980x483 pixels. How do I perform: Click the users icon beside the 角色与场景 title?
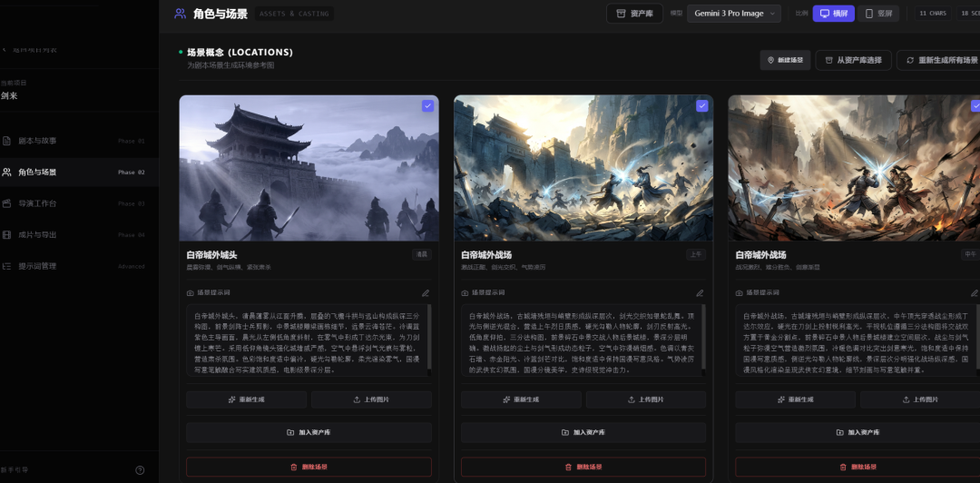click(x=180, y=13)
